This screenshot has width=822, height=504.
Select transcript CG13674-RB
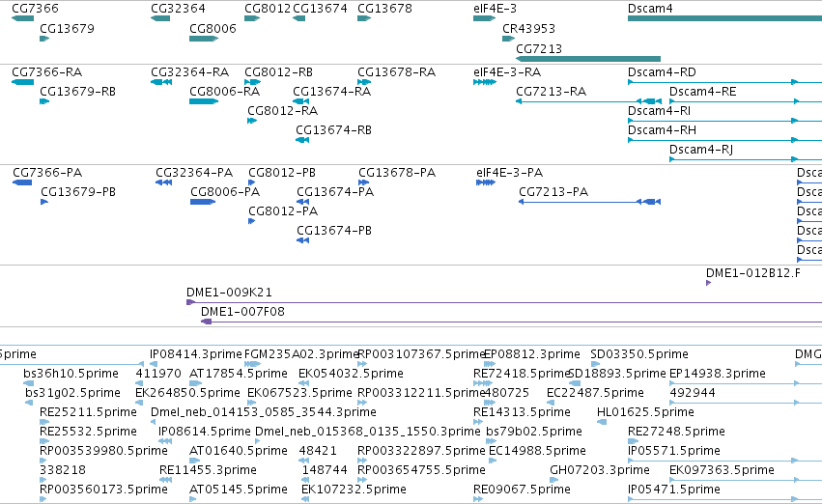click(333, 130)
